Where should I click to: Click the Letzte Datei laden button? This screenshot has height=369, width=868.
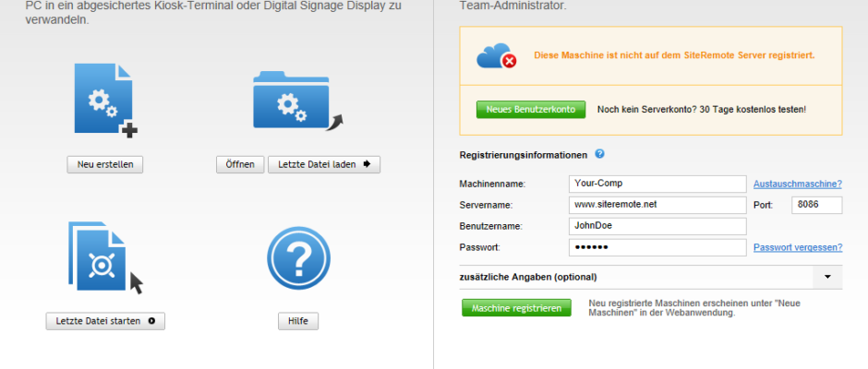coord(323,164)
